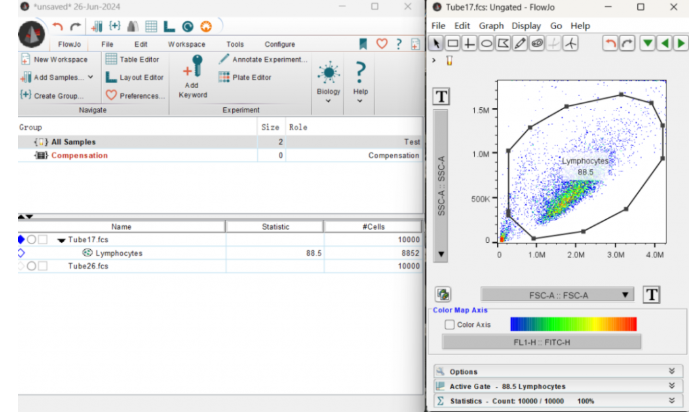
Task: Open the Display menu in graph window
Action: click(526, 26)
